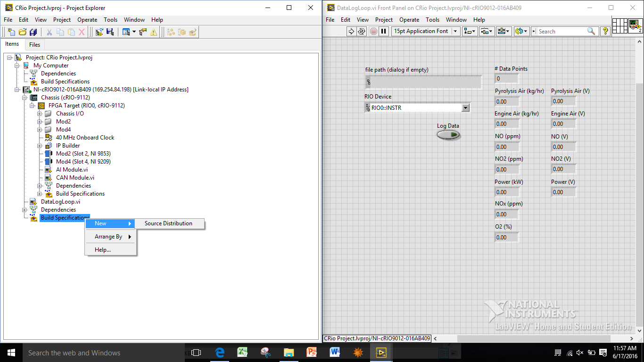Click Help... in context menu
Screen dimensions: 644x362
110,250
